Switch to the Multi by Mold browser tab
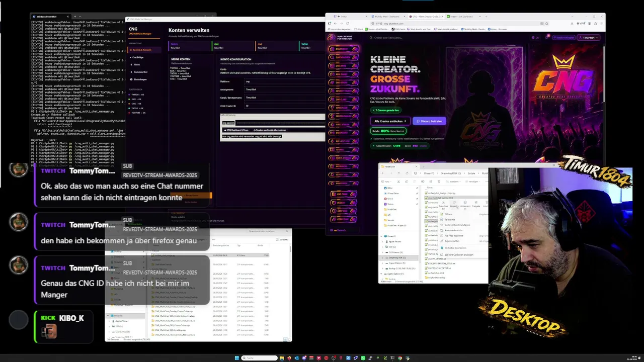This screenshot has height=362, width=644. [390, 16]
